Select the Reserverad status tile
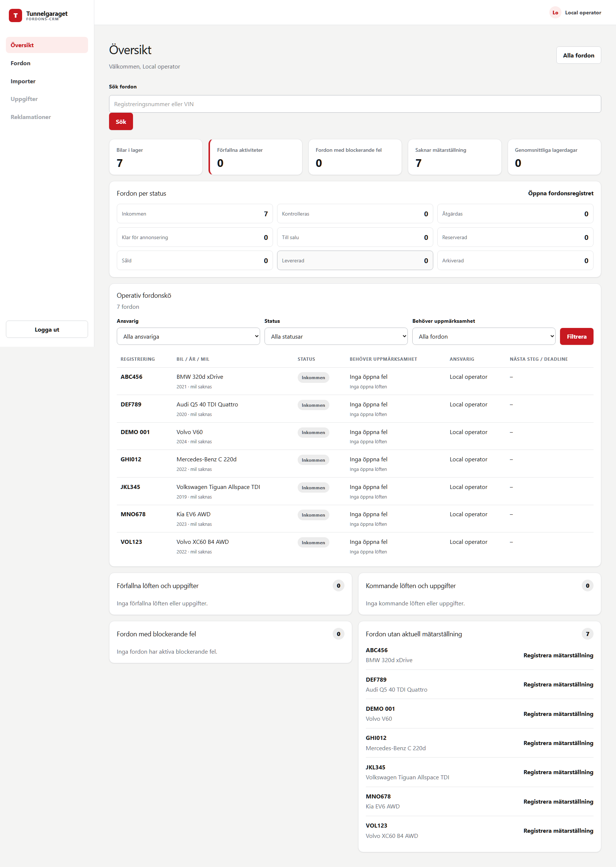The image size is (616, 867). (515, 237)
